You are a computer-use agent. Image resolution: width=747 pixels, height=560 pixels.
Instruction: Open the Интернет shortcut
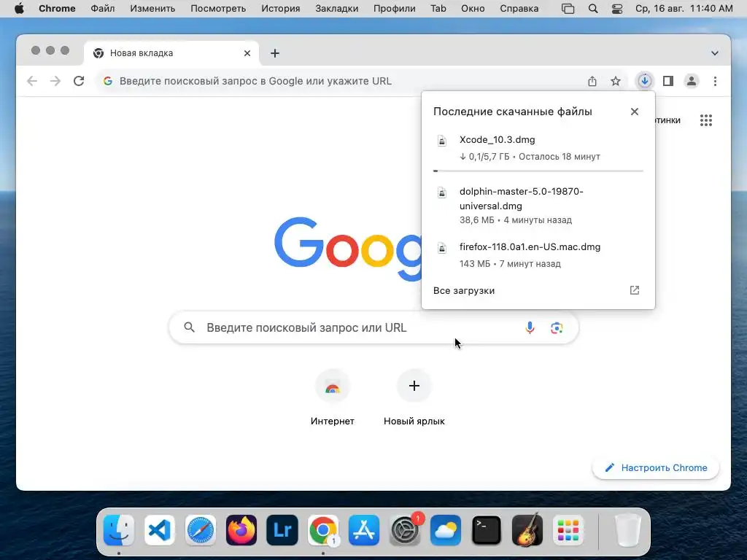coord(333,398)
